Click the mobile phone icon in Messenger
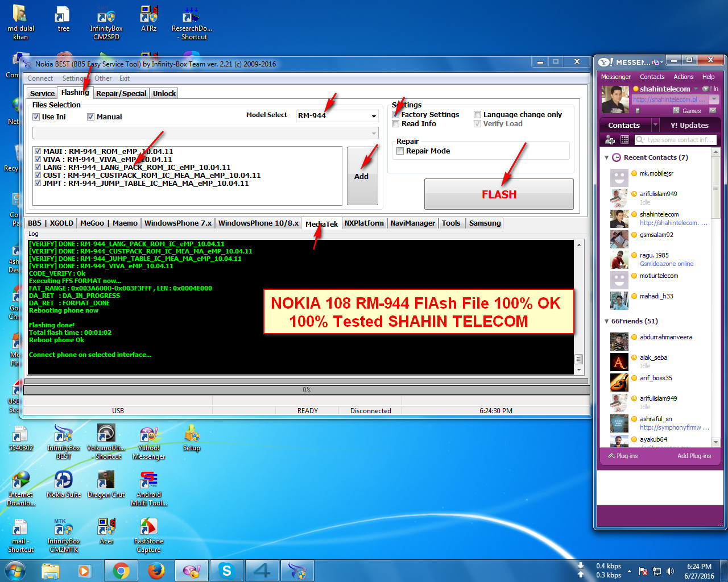 pyautogui.click(x=638, y=110)
